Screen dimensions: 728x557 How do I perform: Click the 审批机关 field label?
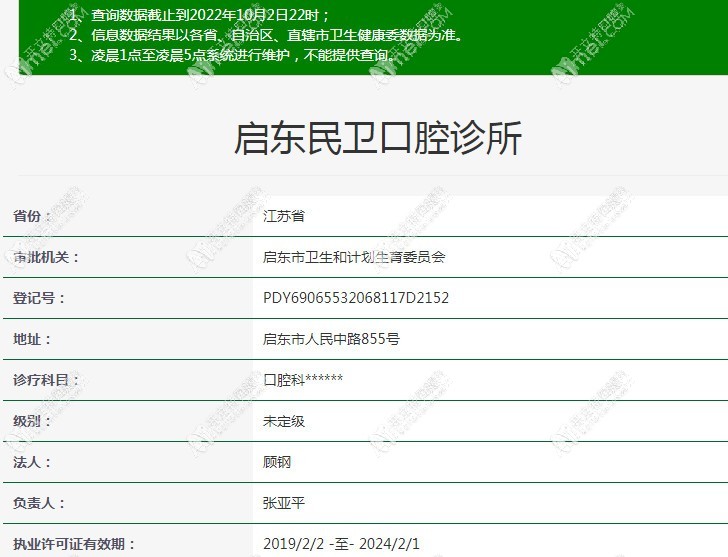(46, 257)
